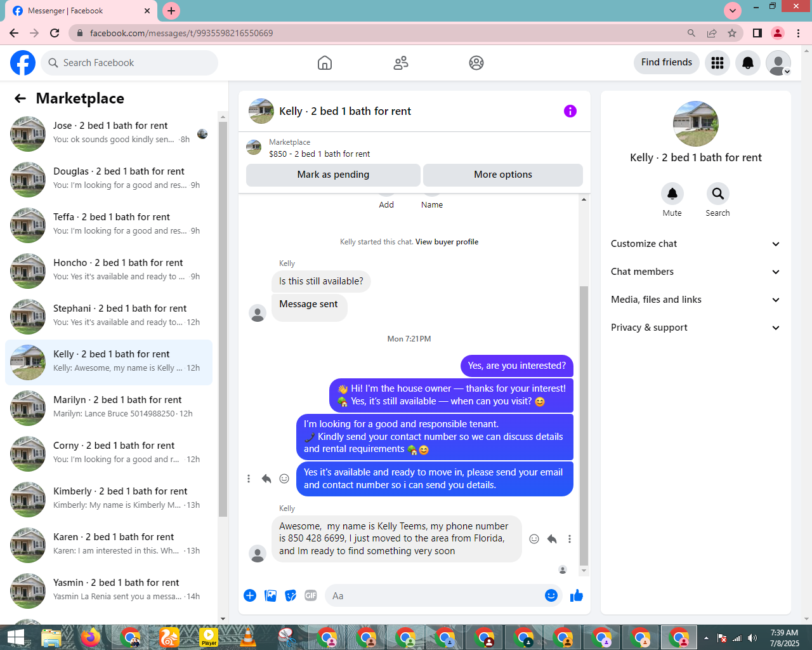Open Douglas's 2 bed 1 bath conversation

click(x=109, y=180)
